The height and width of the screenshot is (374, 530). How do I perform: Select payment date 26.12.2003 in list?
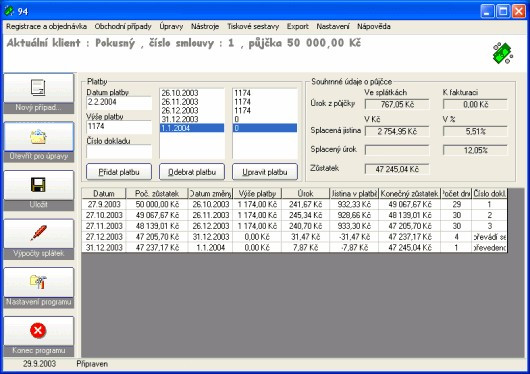[192, 111]
